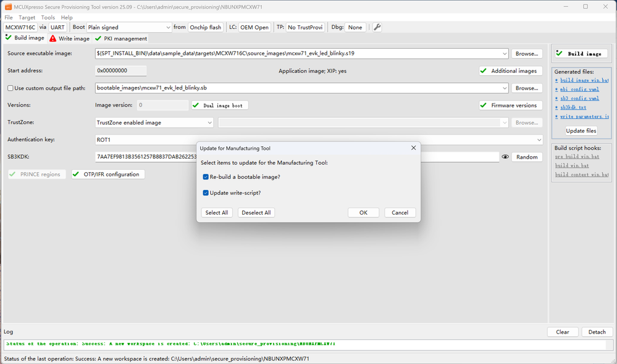
Task: Click the SB3KDK key input field
Action: pyautogui.click(x=297, y=157)
